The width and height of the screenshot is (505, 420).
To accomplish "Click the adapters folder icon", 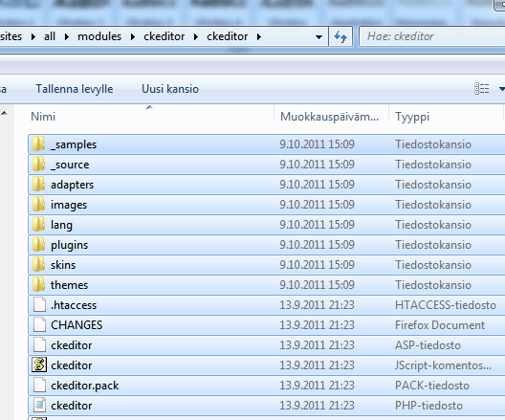I will [x=38, y=185].
